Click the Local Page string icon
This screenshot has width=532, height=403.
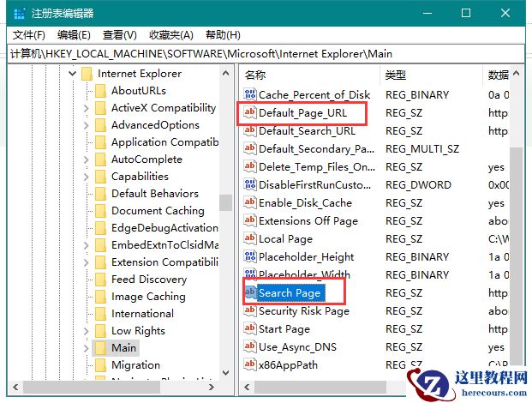point(249,238)
